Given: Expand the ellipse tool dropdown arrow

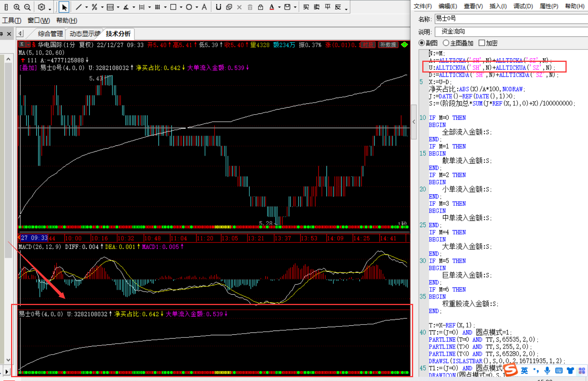Looking at the screenshot, I should tap(197, 7).
